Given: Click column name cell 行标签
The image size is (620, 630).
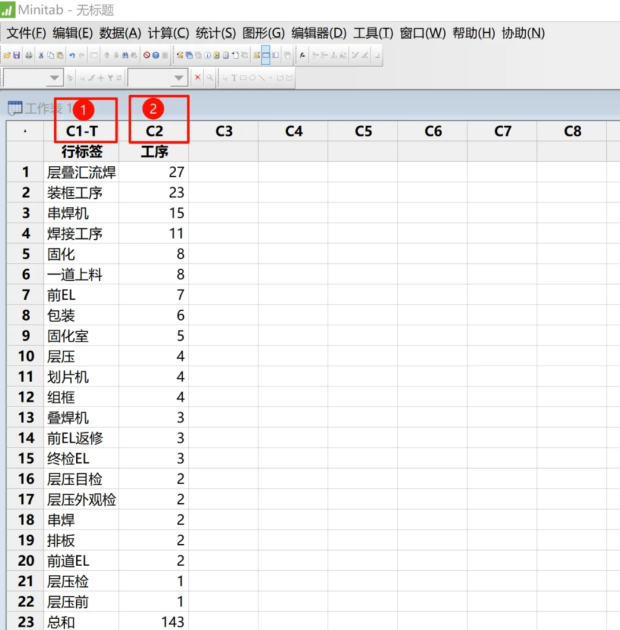Looking at the screenshot, I should [x=82, y=151].
